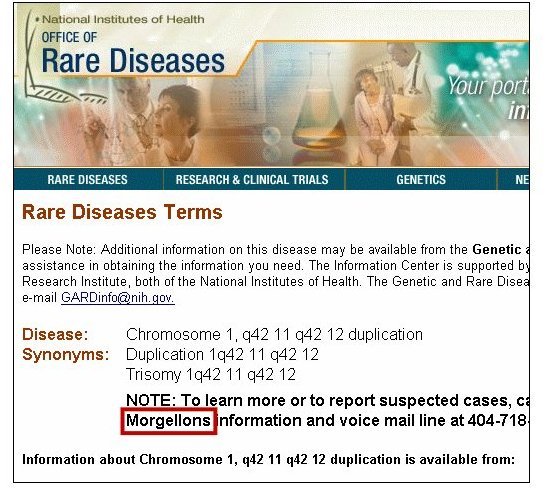Click the bold Genetic text in note
This screenshot has width=548, height=488.
(497, 249)
